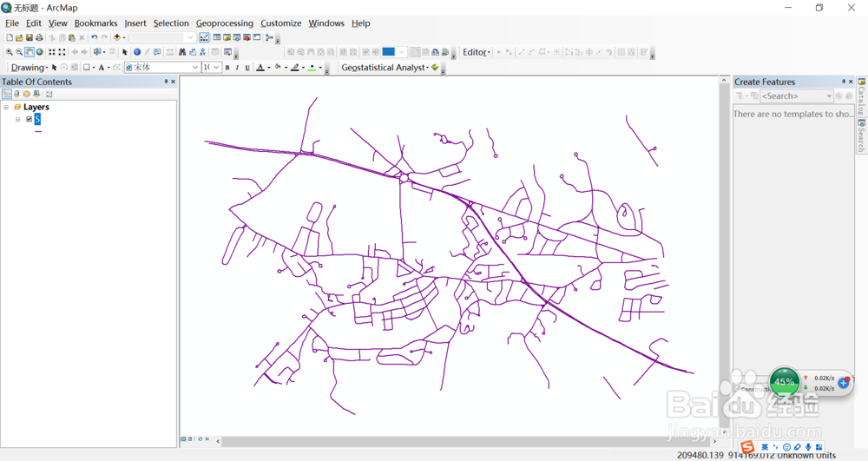Open the Windows menu
This screenshot has width=868, height=461.
(326, 23)
